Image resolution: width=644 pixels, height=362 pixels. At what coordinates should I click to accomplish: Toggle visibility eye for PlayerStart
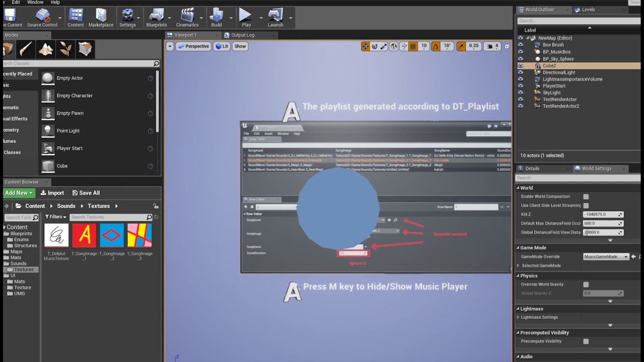(x=521, y=86)
